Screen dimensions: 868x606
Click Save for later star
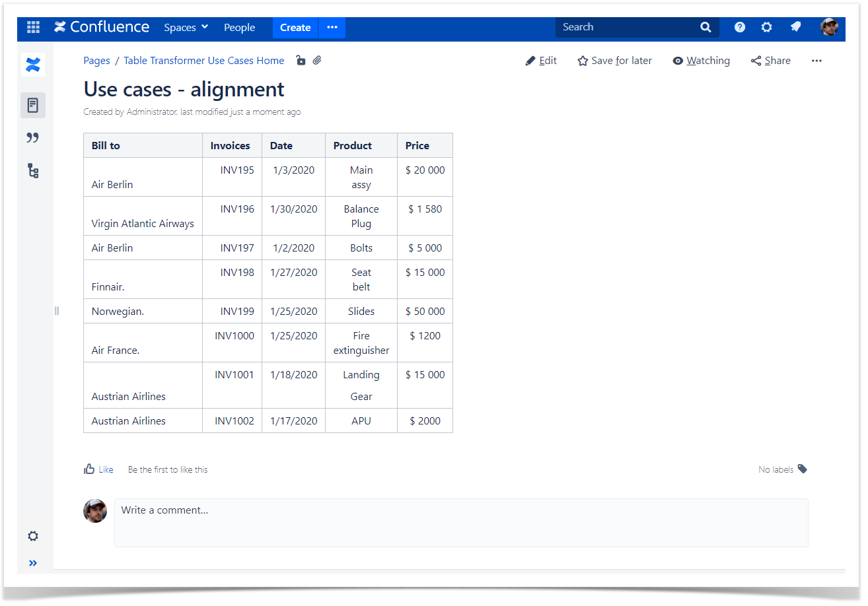614,61
